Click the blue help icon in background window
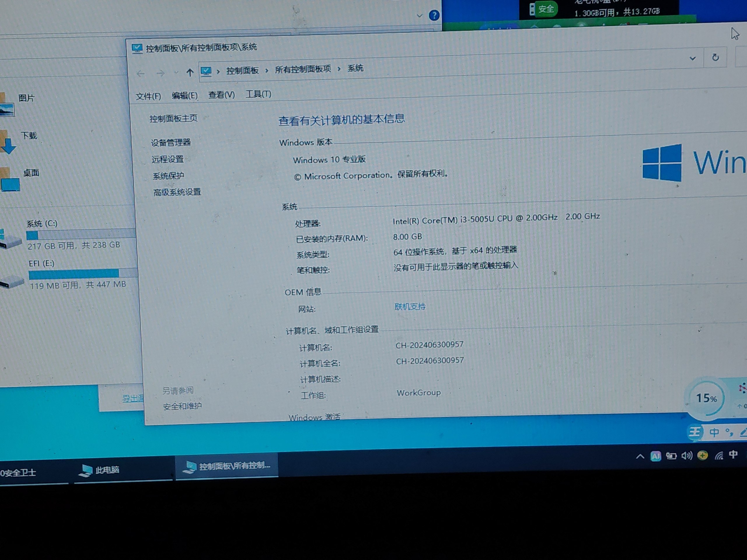747x560 pixels. point(434,15)
